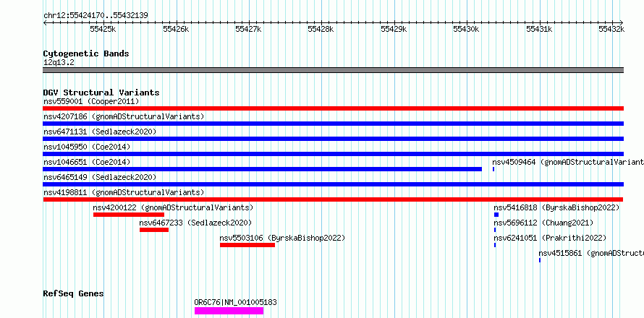The width and height of the screenshot is (644, 318).
Task: Click small blue nsv5696112 variant mark
Action: (x=495, y=230)
